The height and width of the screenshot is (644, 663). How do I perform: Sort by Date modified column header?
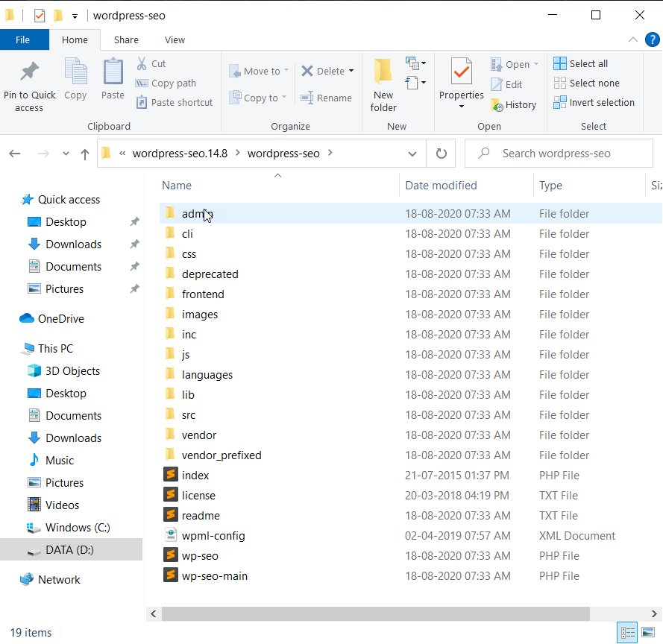[441, 186]
